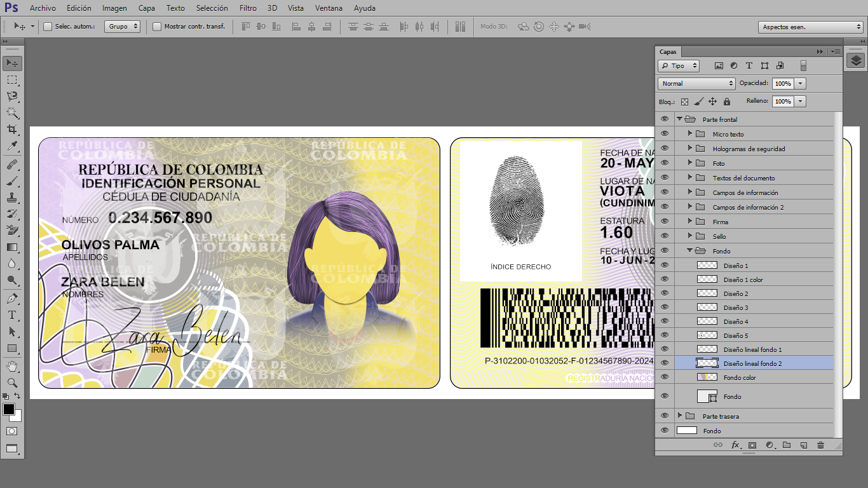Open the Normal blending mode dropdown
The image size is (868, 488).
[x=696, y=83]
